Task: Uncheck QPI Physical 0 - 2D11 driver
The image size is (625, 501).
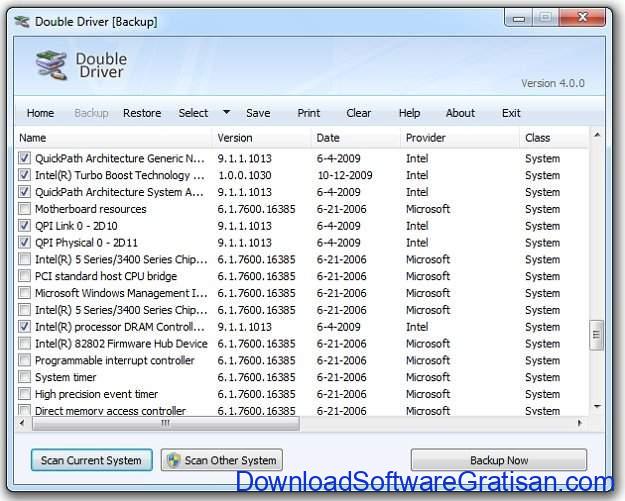Action: coord(24,242)
